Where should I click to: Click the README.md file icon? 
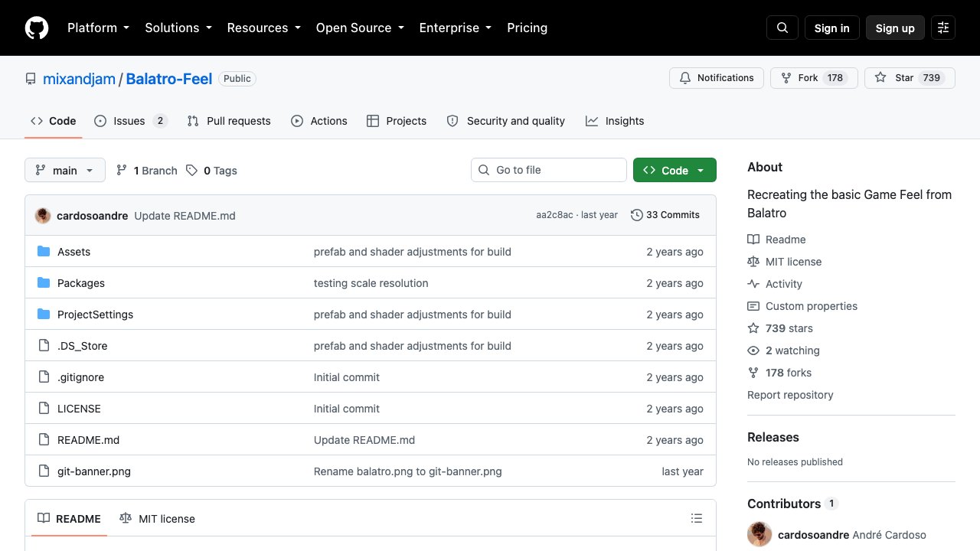44,440
